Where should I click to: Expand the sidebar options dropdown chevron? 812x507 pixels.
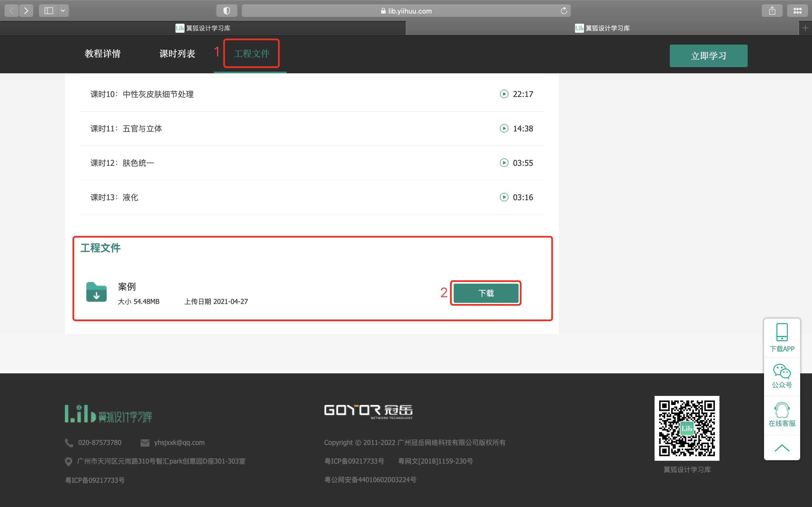pos(63,11)
